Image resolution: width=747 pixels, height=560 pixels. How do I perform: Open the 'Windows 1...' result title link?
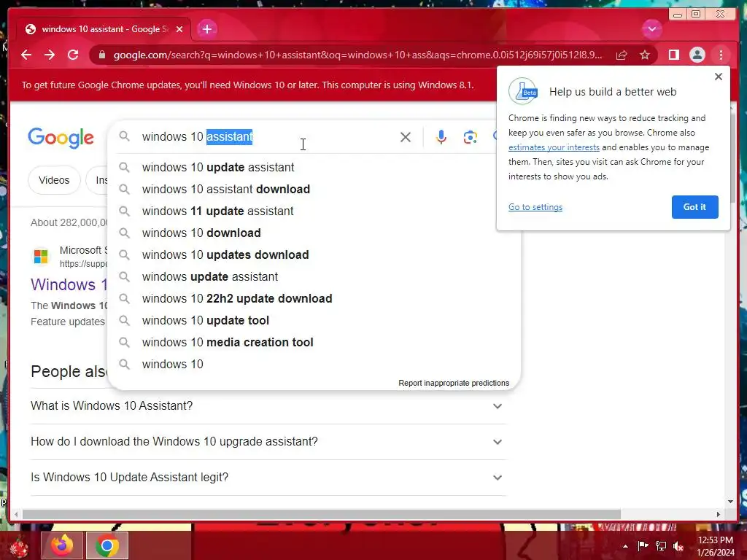69,285
